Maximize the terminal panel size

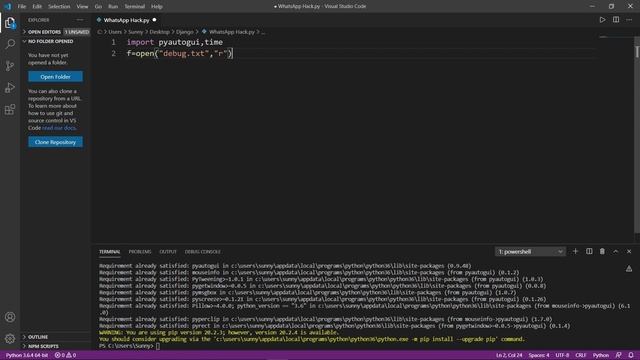pos(616,251)
